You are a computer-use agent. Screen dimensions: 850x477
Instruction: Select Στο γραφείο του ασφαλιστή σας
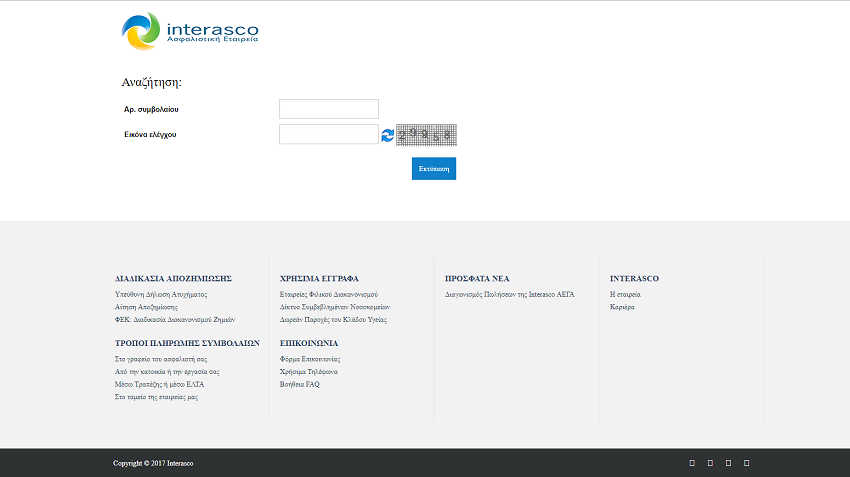coord(161,358)
